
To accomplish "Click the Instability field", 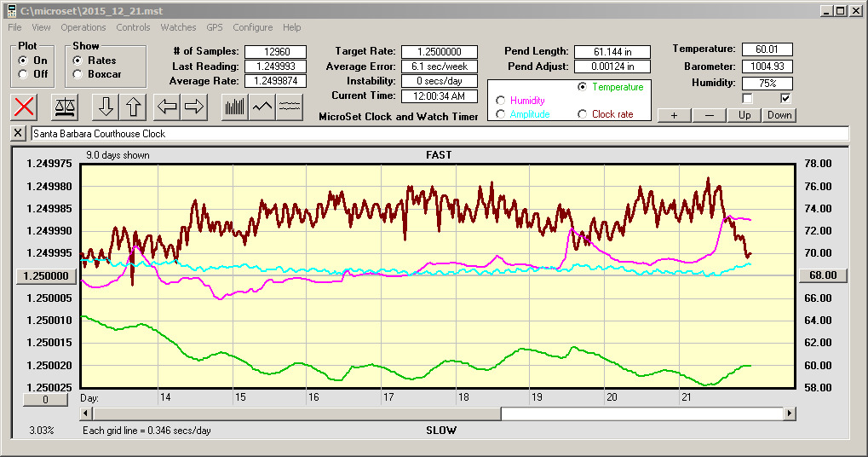I will click(440, 81).
